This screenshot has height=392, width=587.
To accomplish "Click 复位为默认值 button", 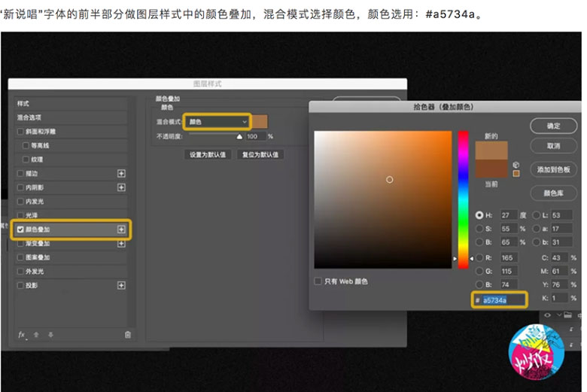I will click(x=260, y=155).
